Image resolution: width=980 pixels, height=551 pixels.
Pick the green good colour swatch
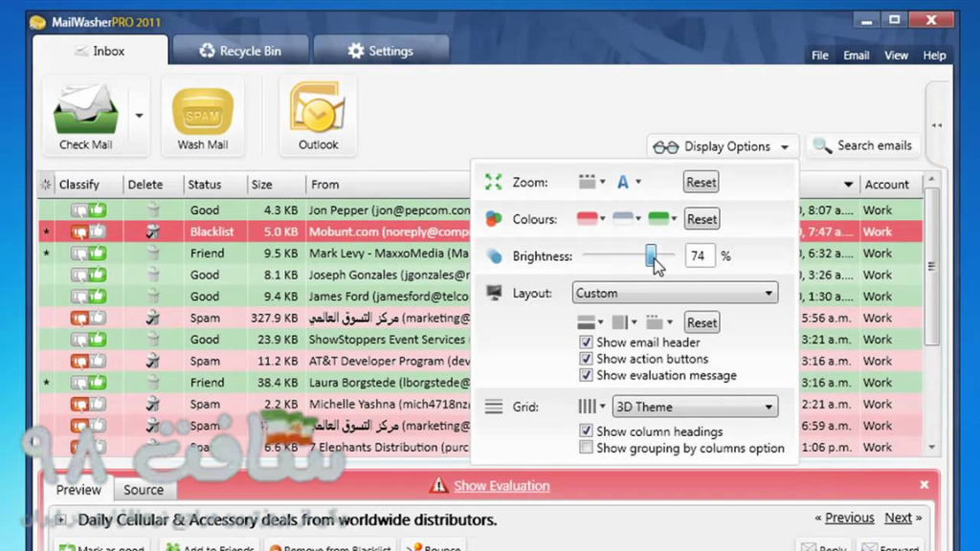(x=662, y=219)
